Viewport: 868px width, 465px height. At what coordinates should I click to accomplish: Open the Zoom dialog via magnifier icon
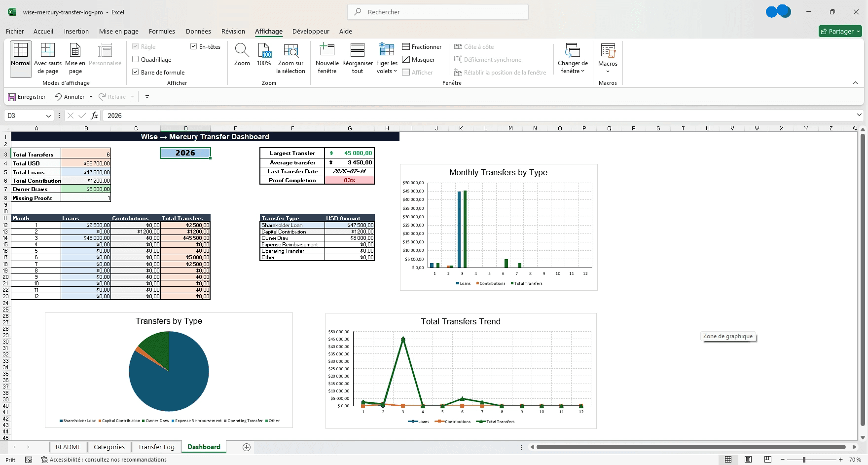[x=242, y=55]
